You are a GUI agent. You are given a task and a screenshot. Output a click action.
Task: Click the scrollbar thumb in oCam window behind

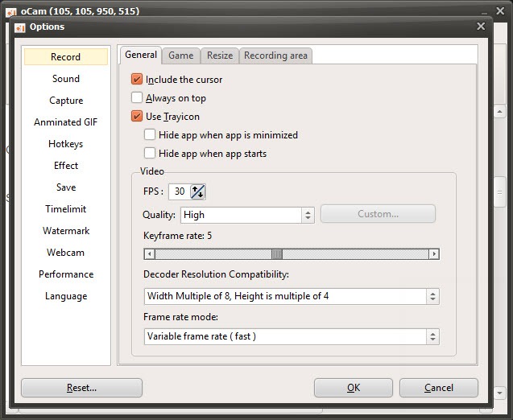pyautogui.click(x=499, y=192)
